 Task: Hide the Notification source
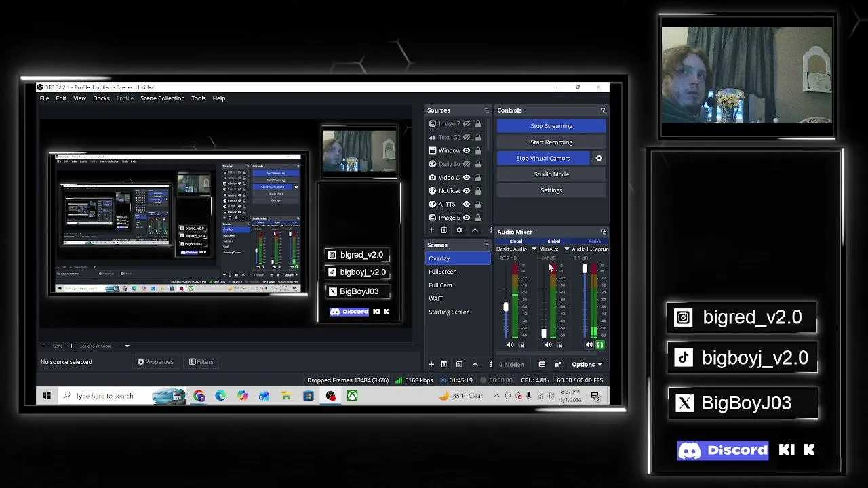[x=467, y=191]
